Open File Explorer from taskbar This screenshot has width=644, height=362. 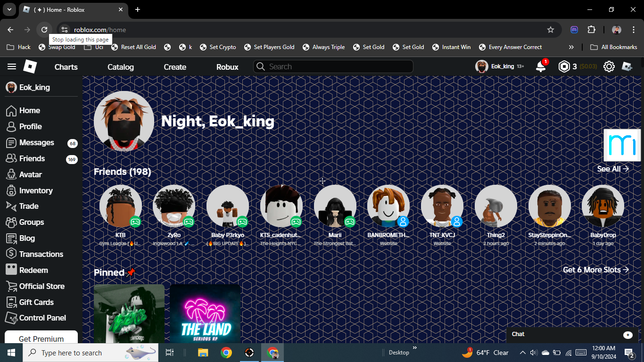pyautogui.click(x=203, y=353)
